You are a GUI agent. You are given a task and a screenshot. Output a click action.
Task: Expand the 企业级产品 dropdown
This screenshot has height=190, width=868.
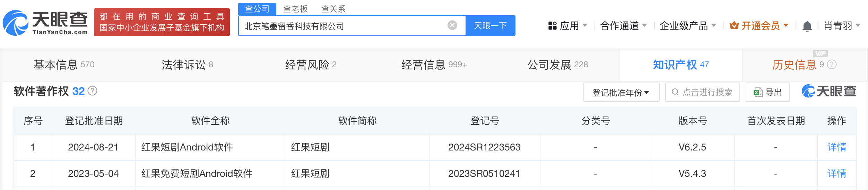(688, 26)
